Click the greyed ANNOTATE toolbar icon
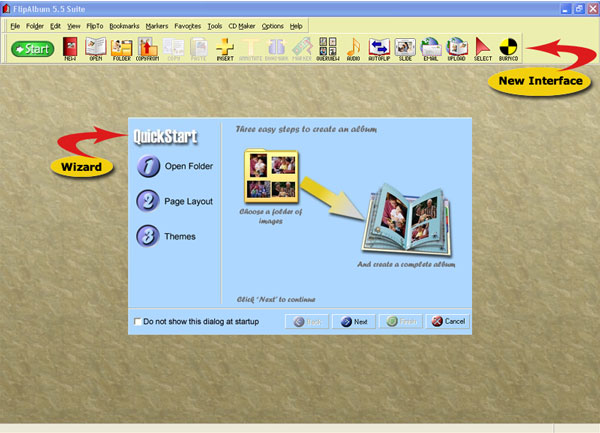600x433 pixels. click(x=250, y=49)
